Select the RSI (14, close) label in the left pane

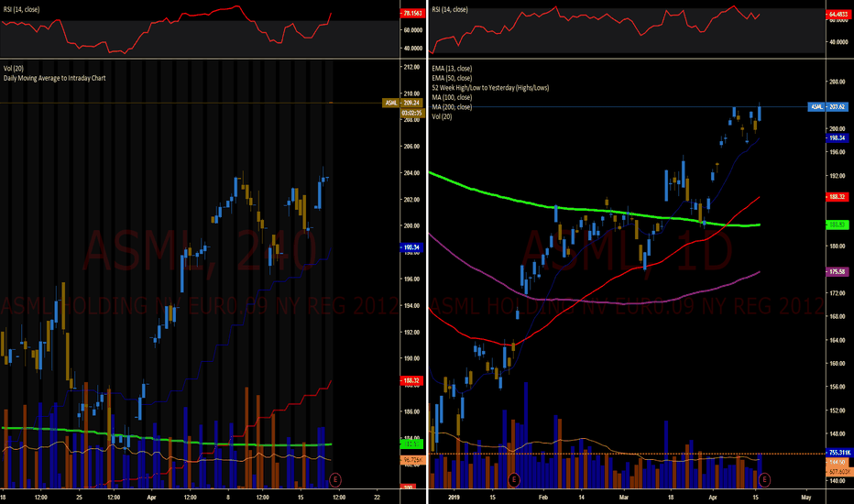tap(22, 9)
